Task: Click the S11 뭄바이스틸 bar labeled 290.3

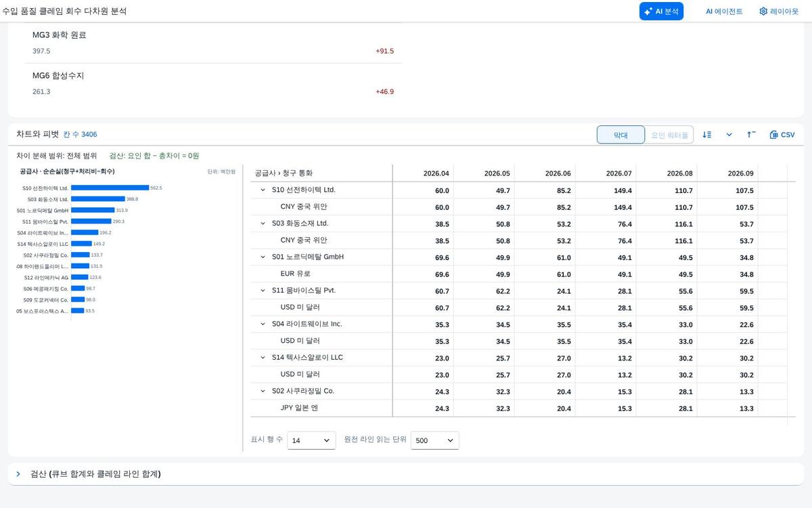Action: [91, 221]
